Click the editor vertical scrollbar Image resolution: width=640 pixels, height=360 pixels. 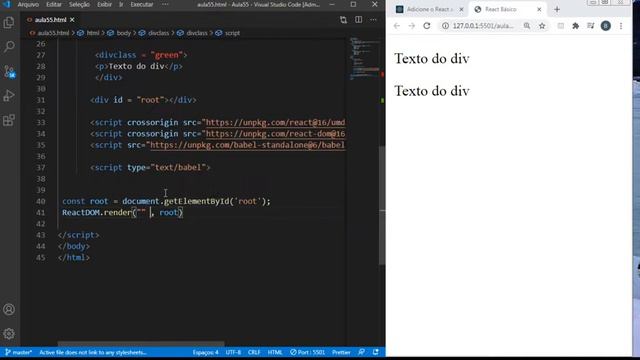pyautogui.click(x=382, y=204)
